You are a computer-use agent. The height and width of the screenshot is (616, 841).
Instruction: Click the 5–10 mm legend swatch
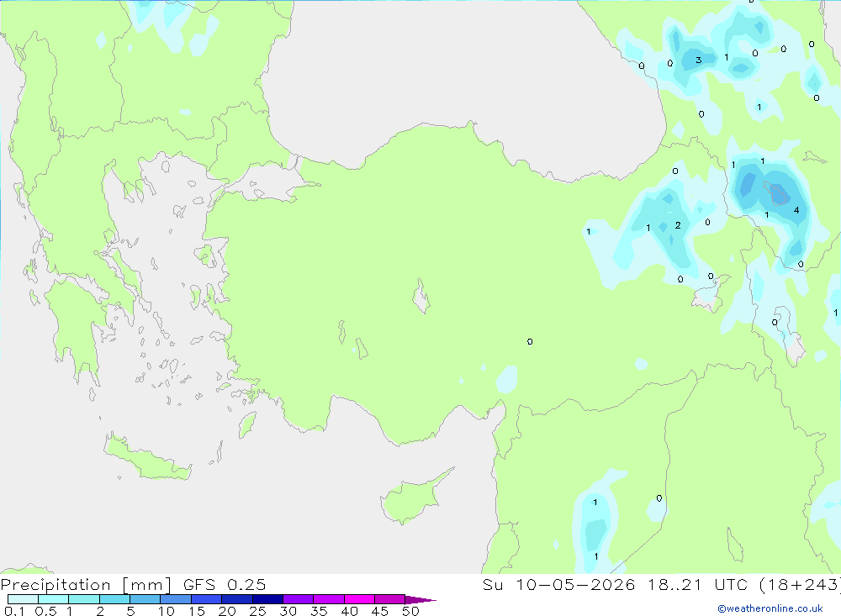(x=145, y=599)
